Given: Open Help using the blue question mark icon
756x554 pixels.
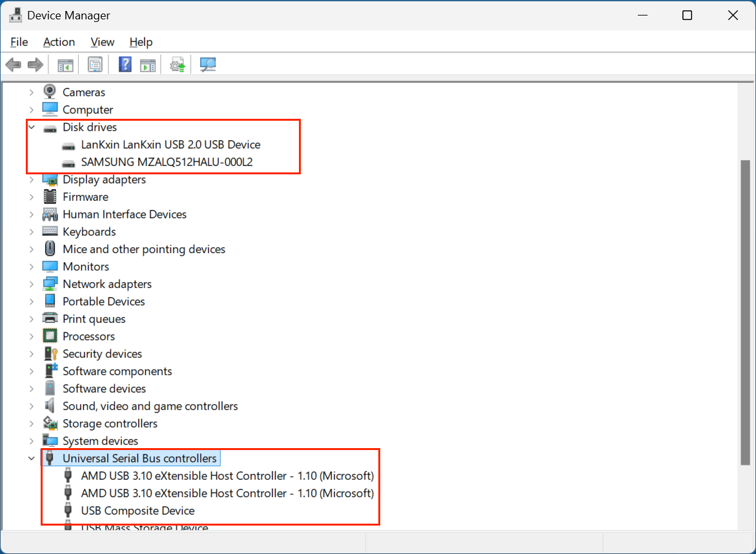Looking at the screenshot, I should click(x=125, y=64).
